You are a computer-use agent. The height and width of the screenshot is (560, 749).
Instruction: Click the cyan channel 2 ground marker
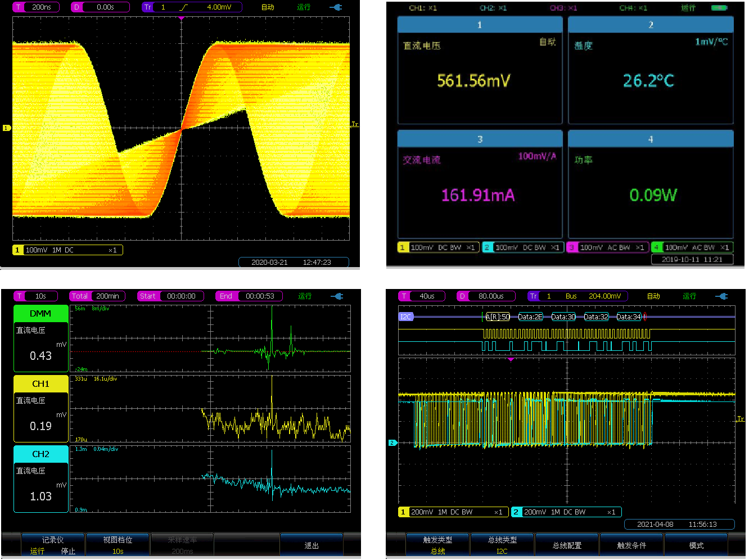[392, 443]
